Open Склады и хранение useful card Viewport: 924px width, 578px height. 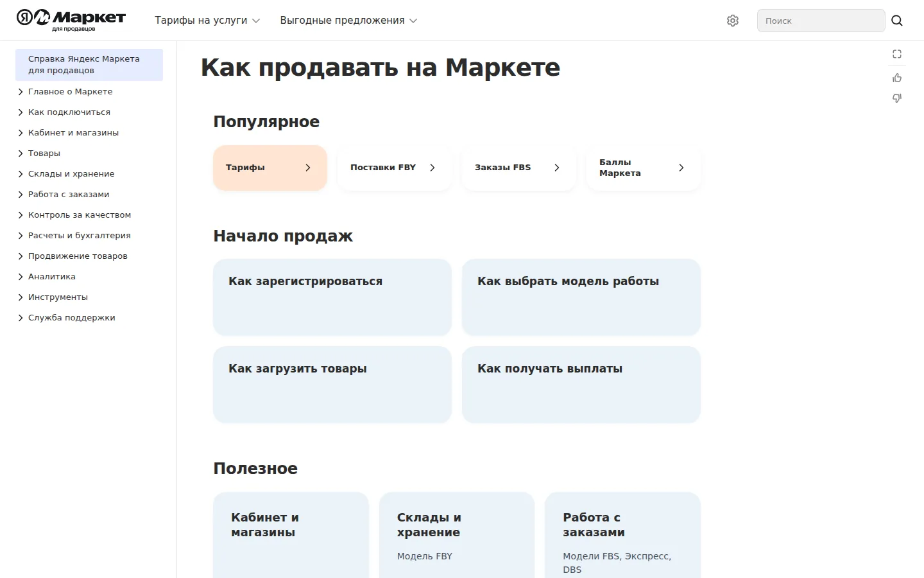tap(457, 535)
